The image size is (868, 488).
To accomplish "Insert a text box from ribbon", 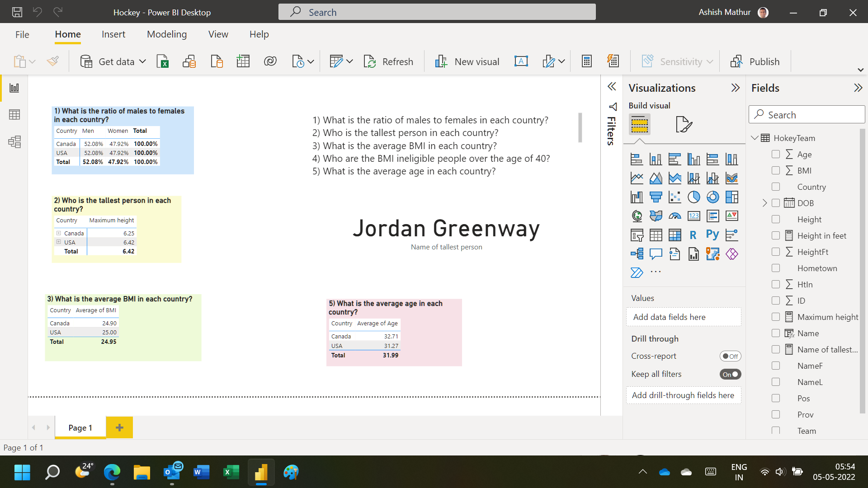I will point(521,61).
